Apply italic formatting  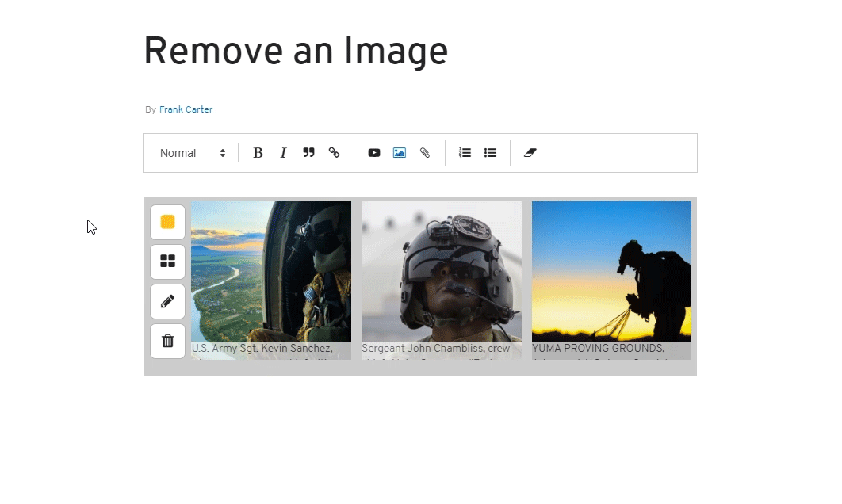point(283,153)
